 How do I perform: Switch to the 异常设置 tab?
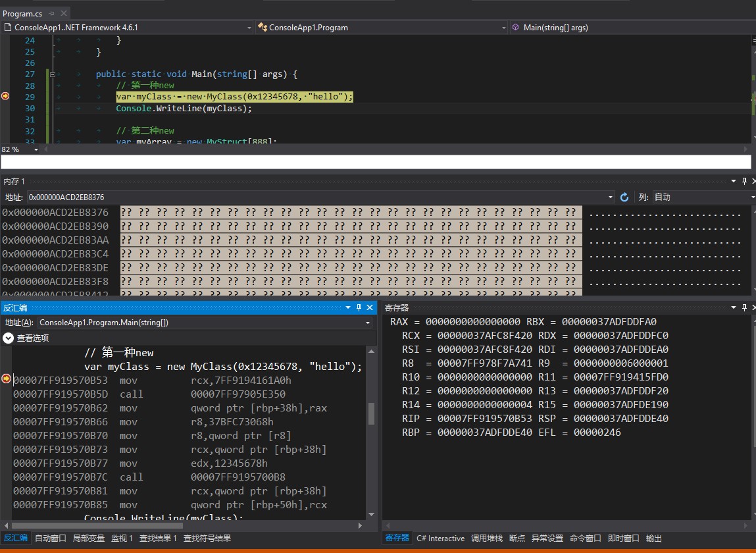[547, 538]
